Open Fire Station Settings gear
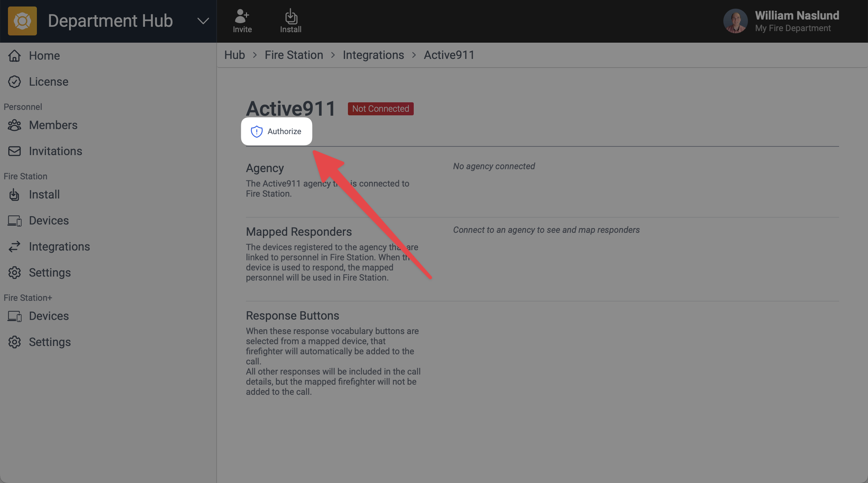 click(14, 273)
